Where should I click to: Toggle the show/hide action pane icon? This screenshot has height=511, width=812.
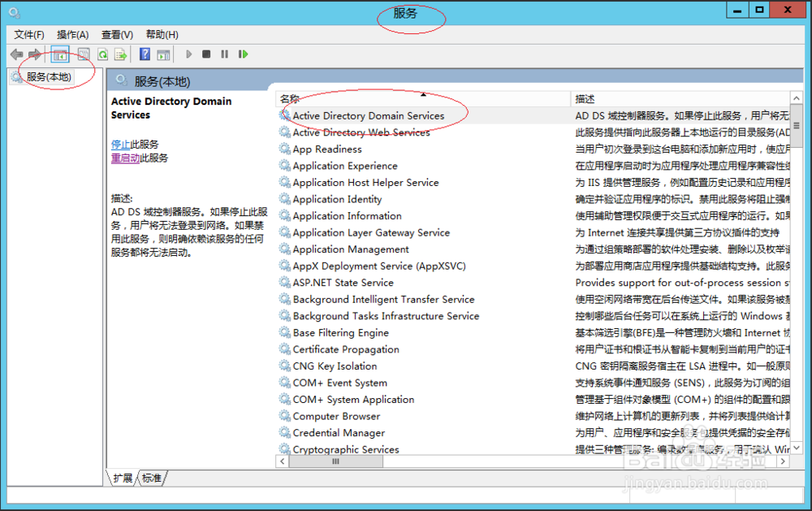164,54
